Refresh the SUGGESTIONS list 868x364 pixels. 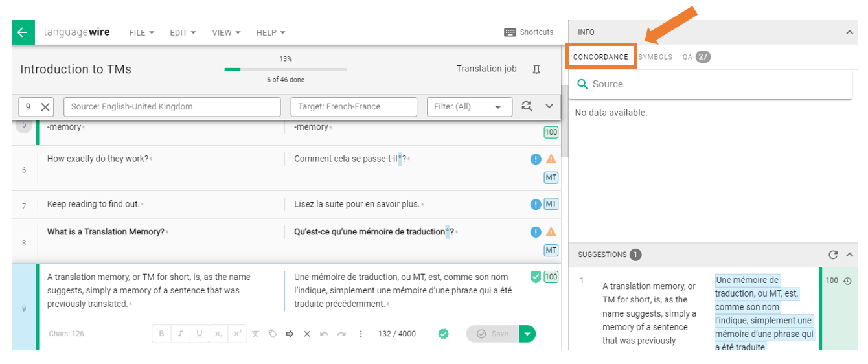(x=833, y=255)
